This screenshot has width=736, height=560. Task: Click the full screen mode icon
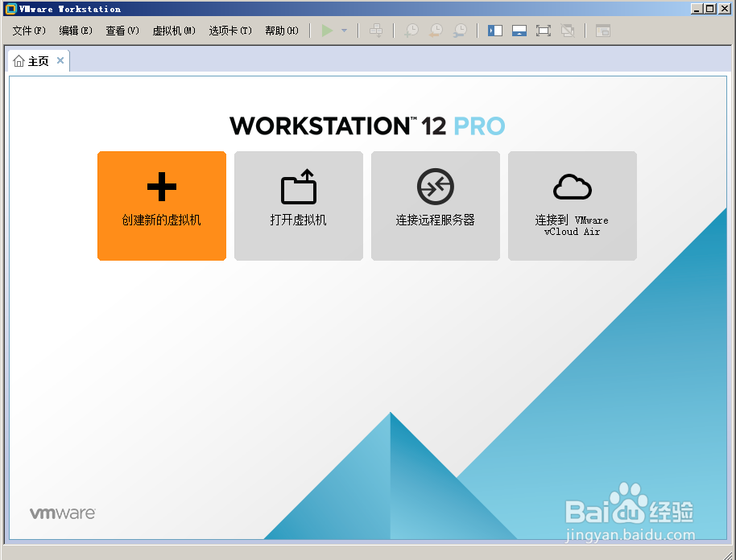[x=544, y=31]
